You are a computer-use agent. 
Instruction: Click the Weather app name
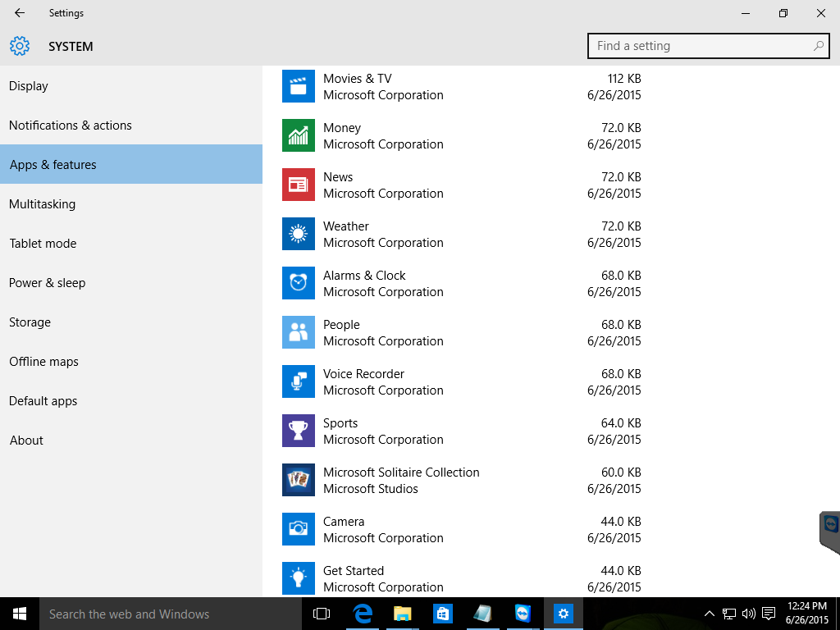click(346, 226)
